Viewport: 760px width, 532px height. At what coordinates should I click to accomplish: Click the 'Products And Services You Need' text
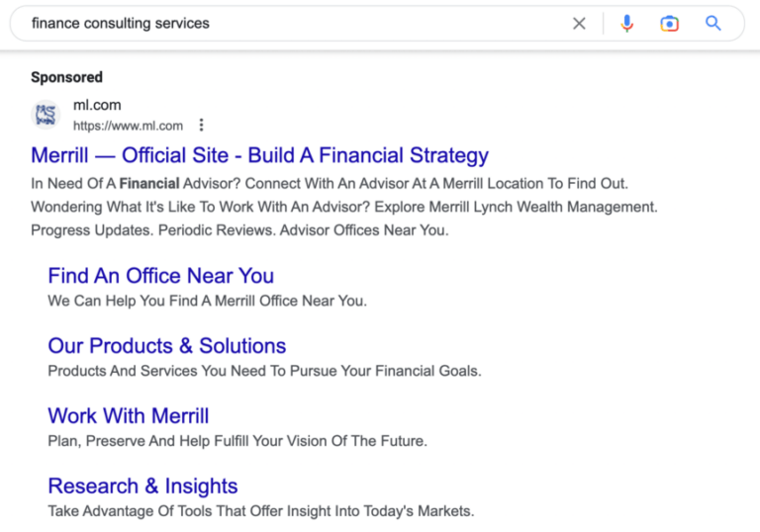(264, 371)
